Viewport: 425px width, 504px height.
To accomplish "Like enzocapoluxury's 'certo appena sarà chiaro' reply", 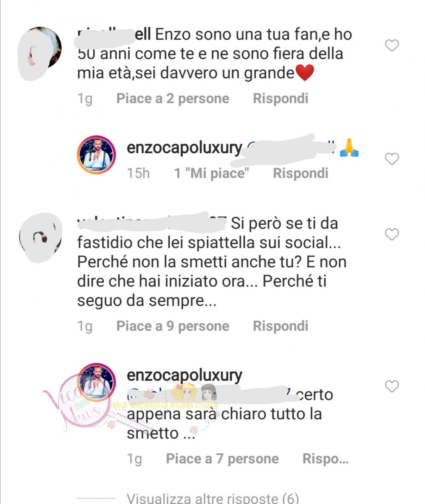I will [392, 386].
